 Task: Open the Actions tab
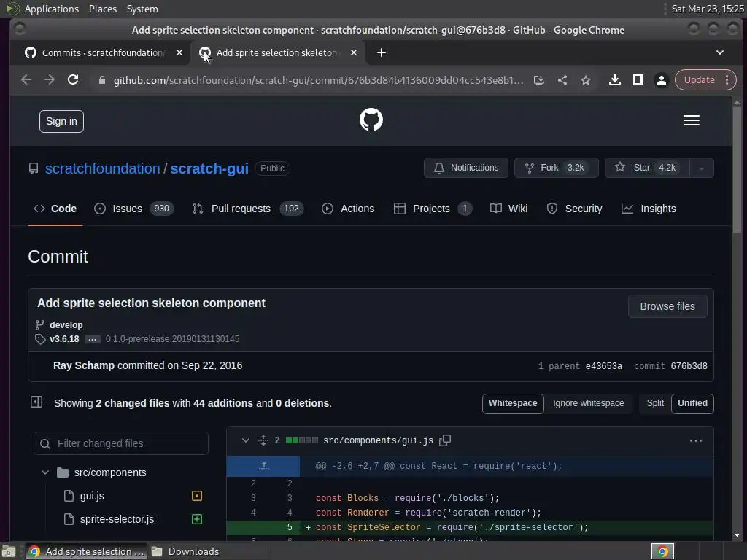click(x=348, y=209)
